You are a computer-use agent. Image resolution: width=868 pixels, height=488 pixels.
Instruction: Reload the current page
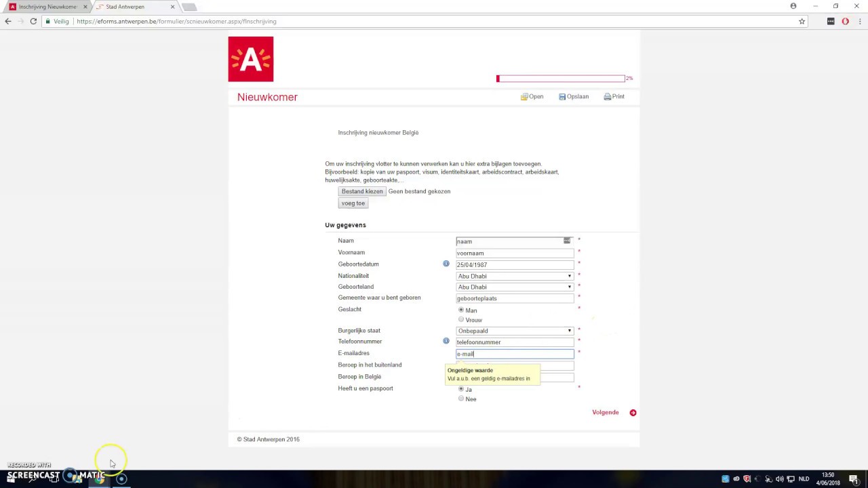point(33,21)
